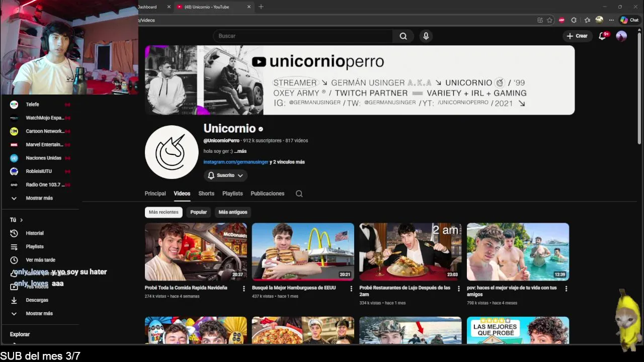Click the Naciones Unidas channel icon
The image size is (644, 362).
(x=14, y=158)
